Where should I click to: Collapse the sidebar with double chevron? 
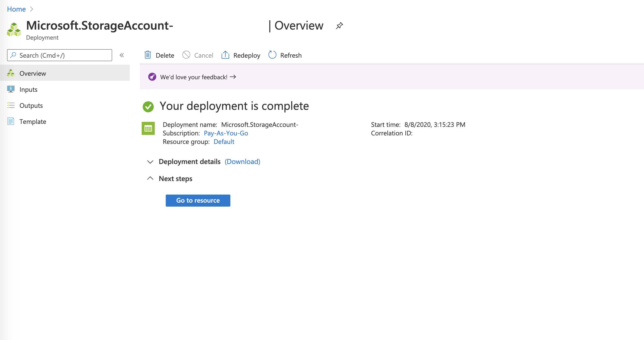(122, 55)
